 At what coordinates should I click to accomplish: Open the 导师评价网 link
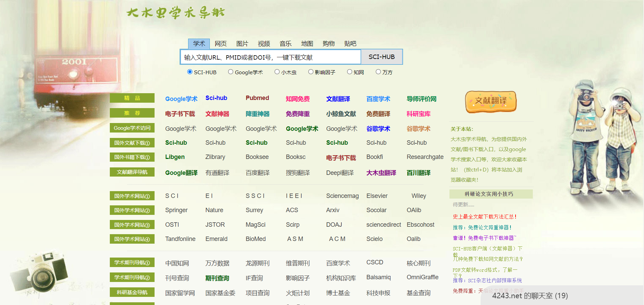[x=422, y=99]
